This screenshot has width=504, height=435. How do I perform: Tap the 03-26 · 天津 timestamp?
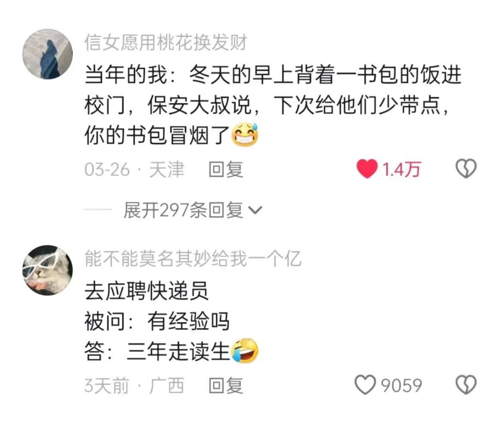[134, 169]
